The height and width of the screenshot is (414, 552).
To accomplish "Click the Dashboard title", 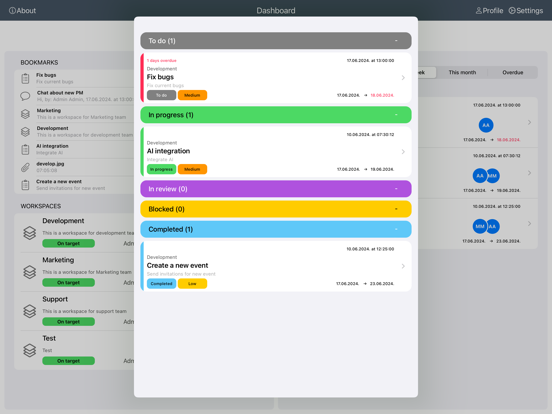I will coord(276,11).
